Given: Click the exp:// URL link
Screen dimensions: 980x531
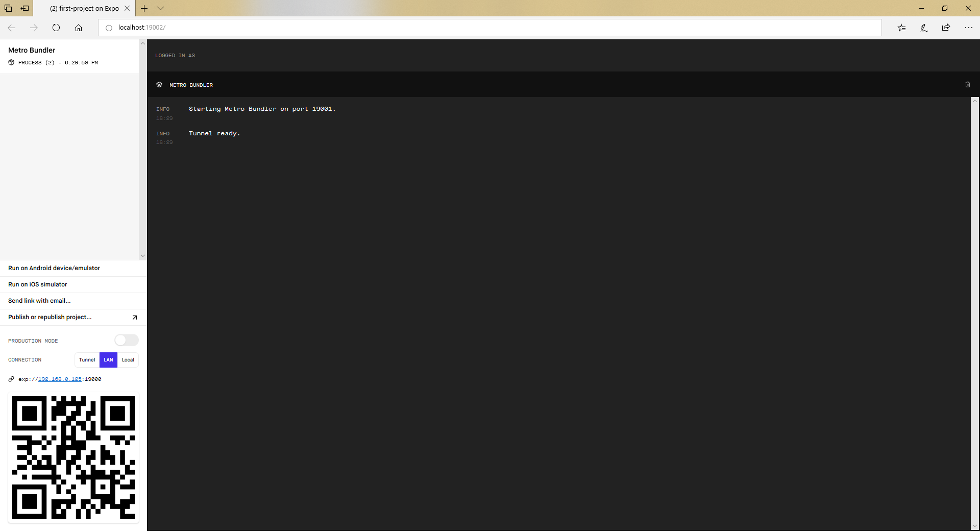Looking at the screenshot, I should [x=60, y=379].
